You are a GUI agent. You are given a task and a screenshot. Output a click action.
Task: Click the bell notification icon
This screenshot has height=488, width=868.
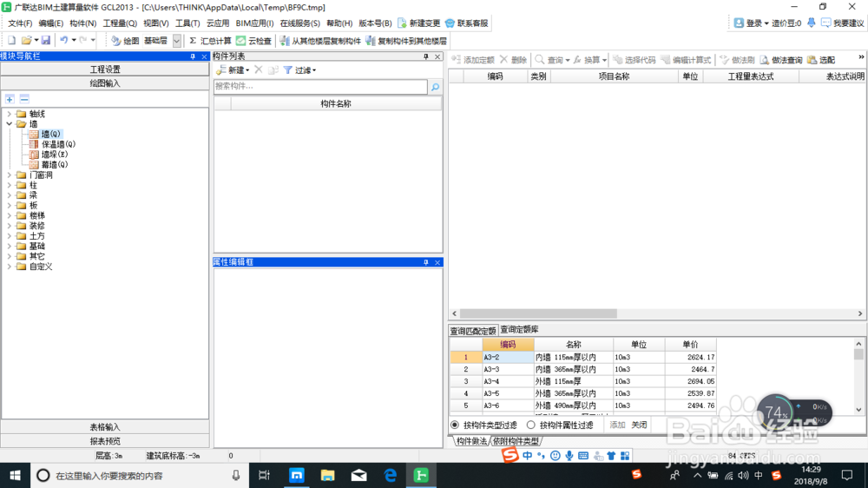[x=811, y=23]
